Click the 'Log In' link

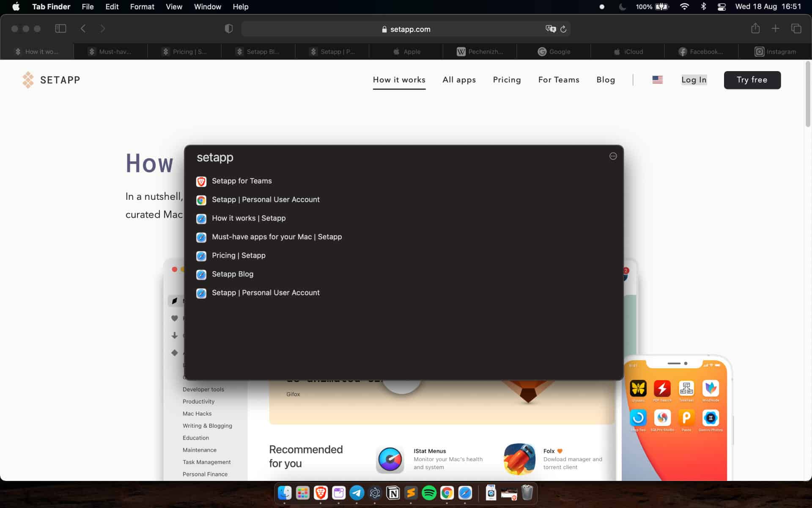coord(694,80)
